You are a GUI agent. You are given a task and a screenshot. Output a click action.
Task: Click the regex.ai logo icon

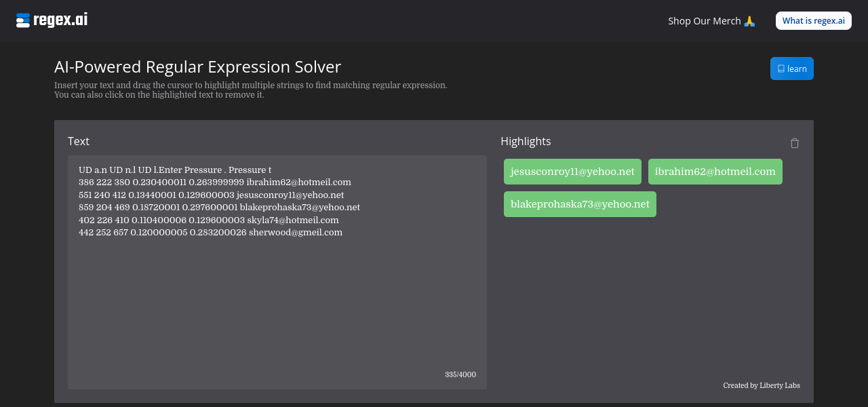(23, 20)
